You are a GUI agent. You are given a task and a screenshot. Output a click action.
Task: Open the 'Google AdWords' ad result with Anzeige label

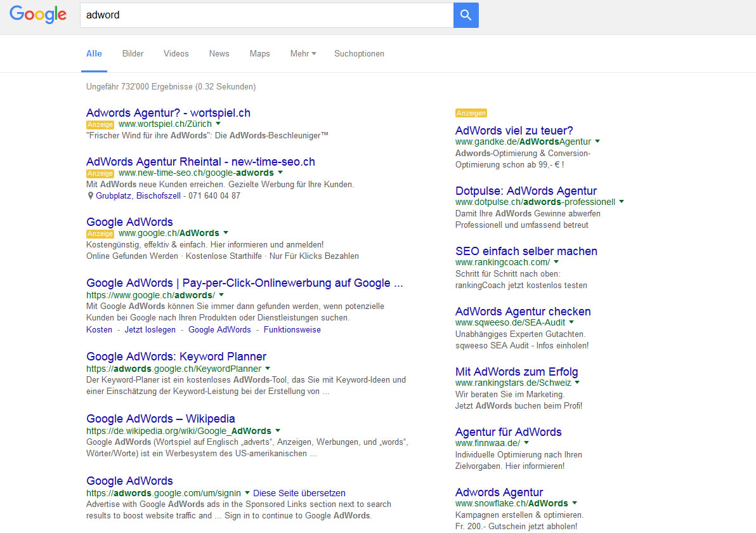point(129,222)
